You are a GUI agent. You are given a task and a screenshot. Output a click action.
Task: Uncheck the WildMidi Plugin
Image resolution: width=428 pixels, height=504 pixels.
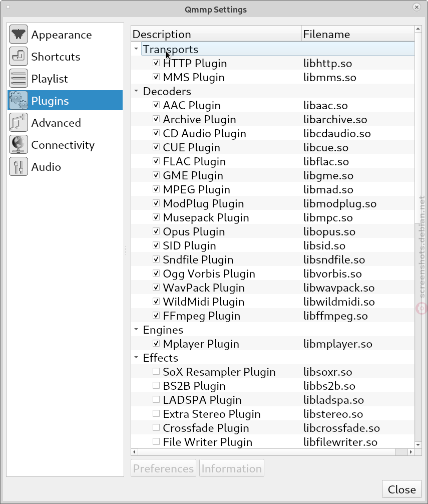click(156, 302)
